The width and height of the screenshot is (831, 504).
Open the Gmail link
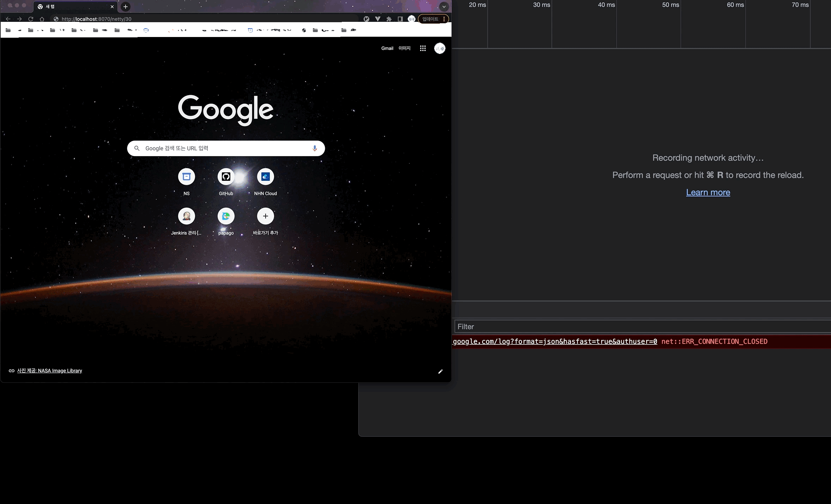click(x=387, y=48)
